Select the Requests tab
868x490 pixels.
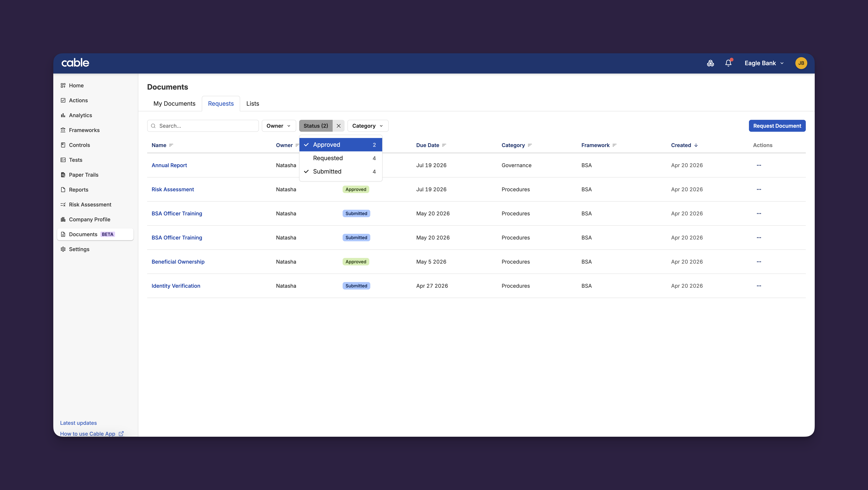[x=221, y=103]
